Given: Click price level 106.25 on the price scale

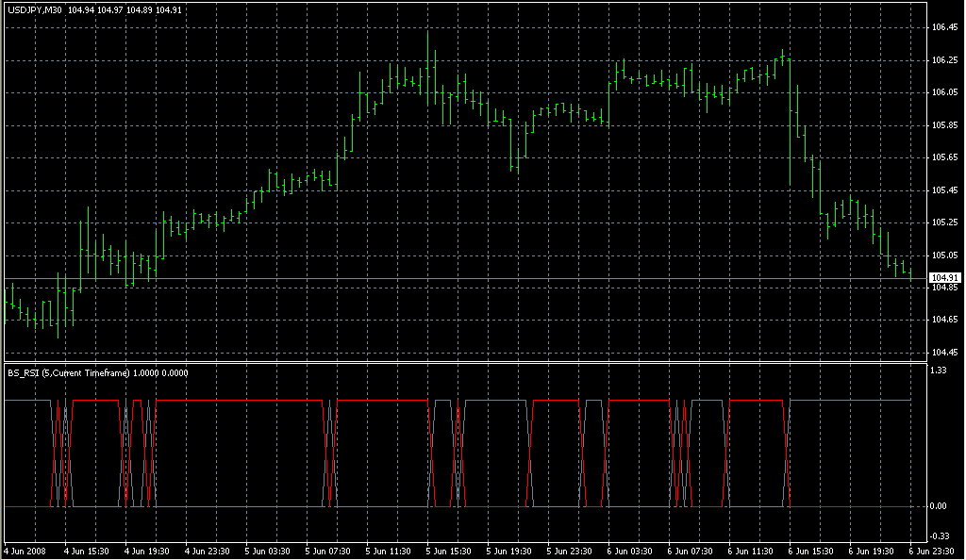Looking at the screenshot, I should click(x=945, y=60).
